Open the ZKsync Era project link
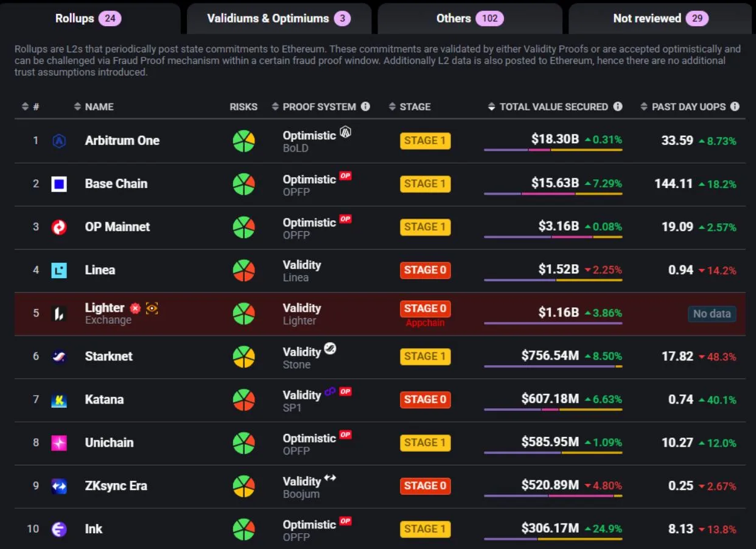Screen dimensions: 756x549 116,486
